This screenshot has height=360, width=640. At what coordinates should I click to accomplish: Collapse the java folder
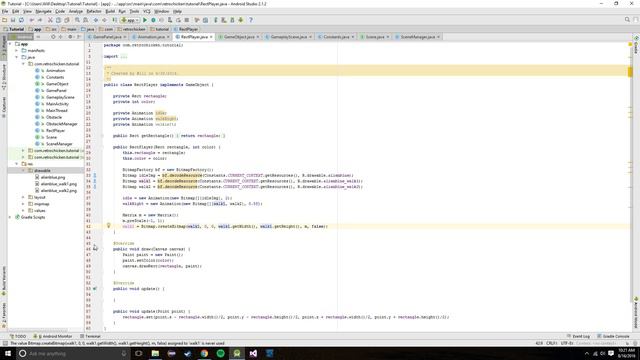[x=17, y=57]
